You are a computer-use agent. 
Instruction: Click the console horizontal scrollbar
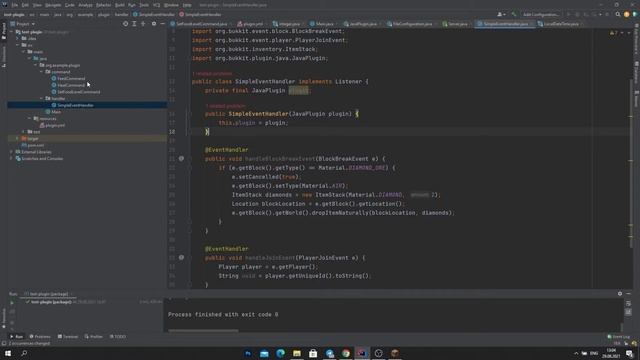(x=203, y=331)
